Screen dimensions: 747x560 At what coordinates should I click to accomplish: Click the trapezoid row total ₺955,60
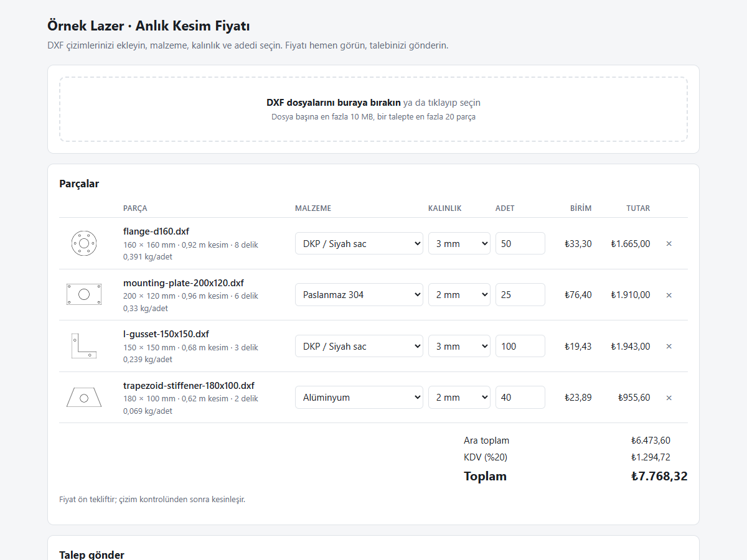click(x=634, y=398)
